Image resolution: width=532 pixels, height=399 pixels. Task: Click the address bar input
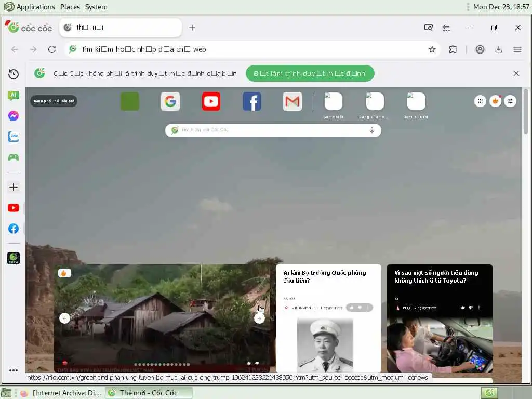(x=251, y=49)
